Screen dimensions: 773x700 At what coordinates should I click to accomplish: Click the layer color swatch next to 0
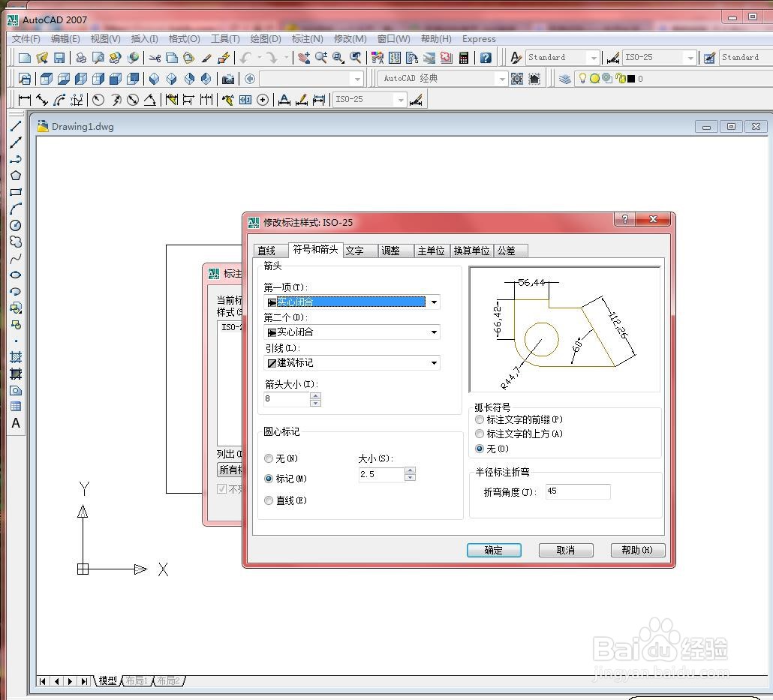click(x=631, y=79)
